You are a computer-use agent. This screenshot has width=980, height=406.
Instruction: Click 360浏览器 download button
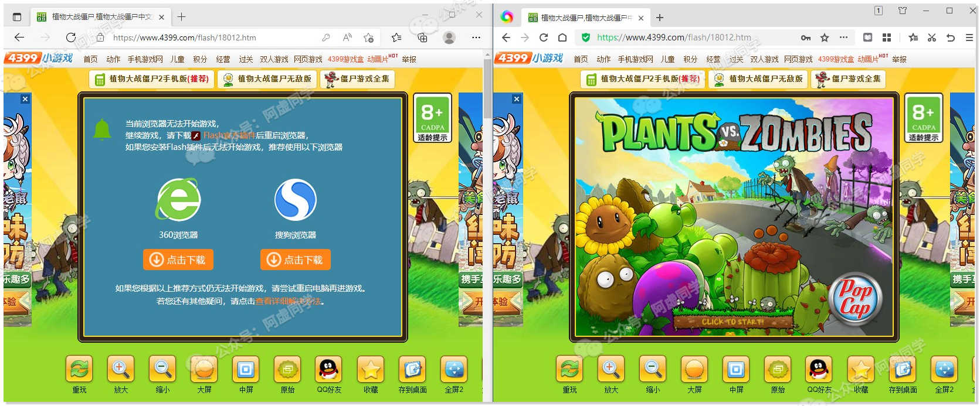click(x=178, y=260)
